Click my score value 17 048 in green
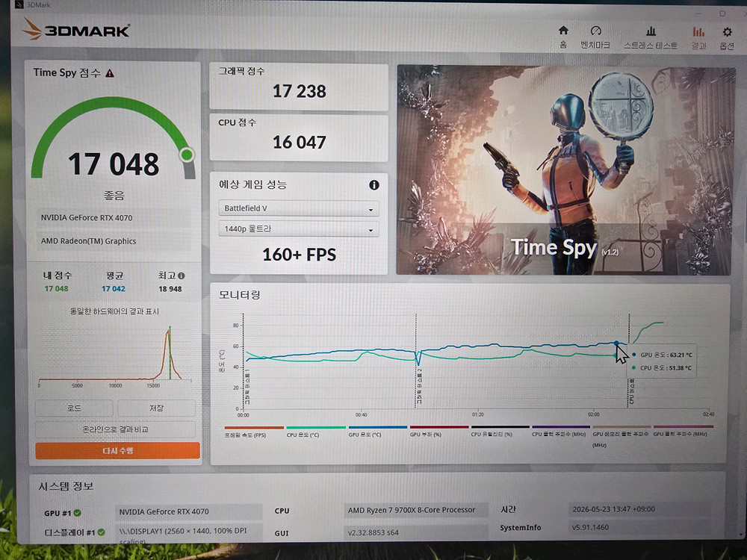This screenshot has height=560, width=747. [x=56, y=288]
